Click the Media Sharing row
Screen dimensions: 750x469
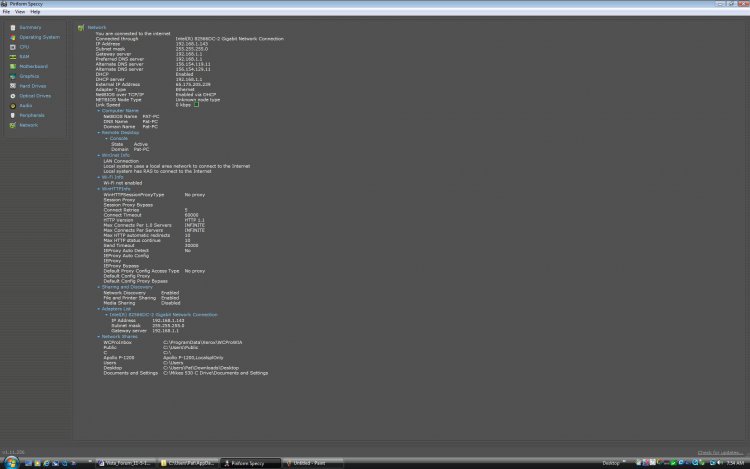[x=142, y=303]
